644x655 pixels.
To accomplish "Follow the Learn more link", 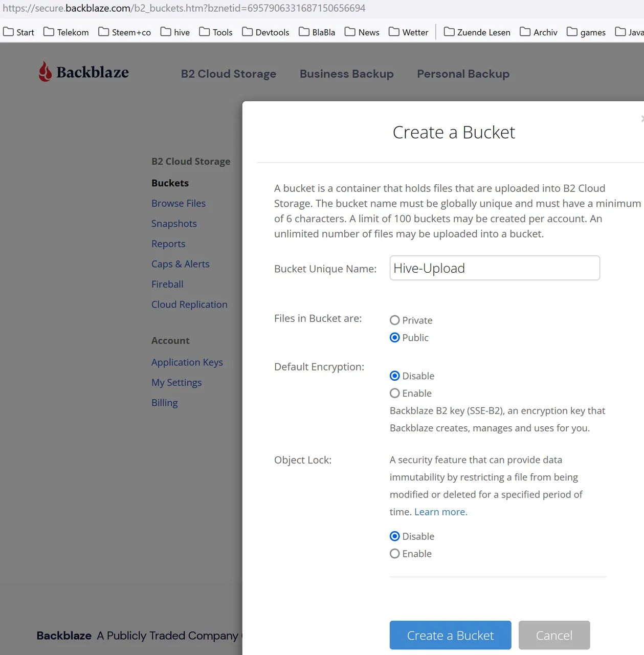I will [x=441, y=512].
